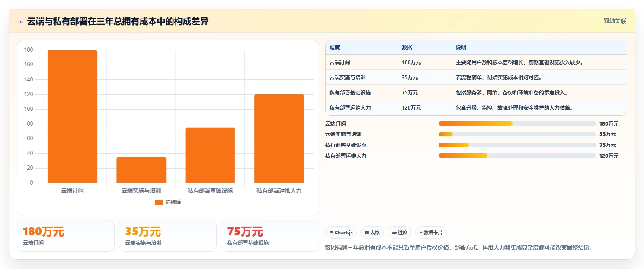Click the 180 y-axis tick label

29,50
